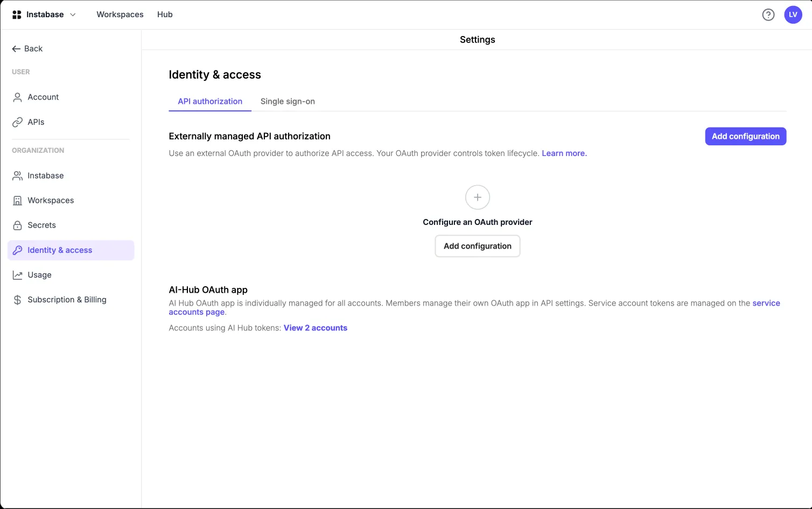Click the Identity & access key icon

(x=17, y=250)
